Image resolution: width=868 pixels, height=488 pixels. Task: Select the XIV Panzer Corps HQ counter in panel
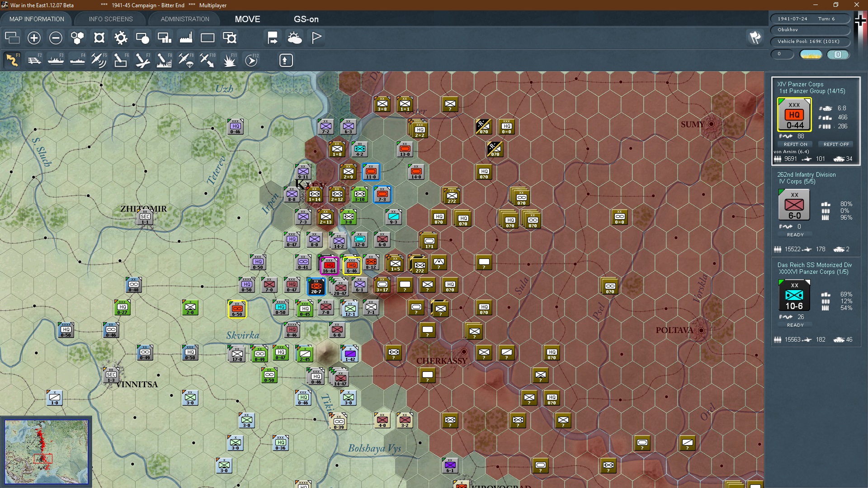point(794,115)
